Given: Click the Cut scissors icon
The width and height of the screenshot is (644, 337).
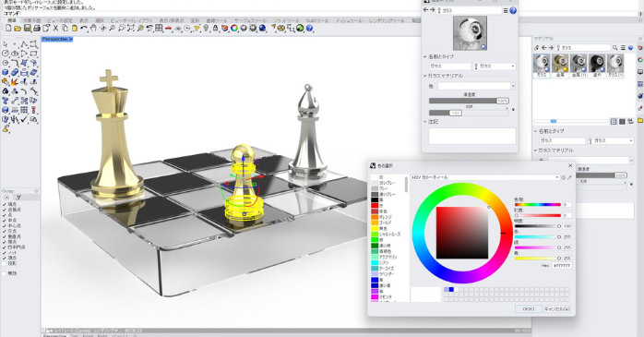Looking at the screenshot, I should click(x=56, y=29).
